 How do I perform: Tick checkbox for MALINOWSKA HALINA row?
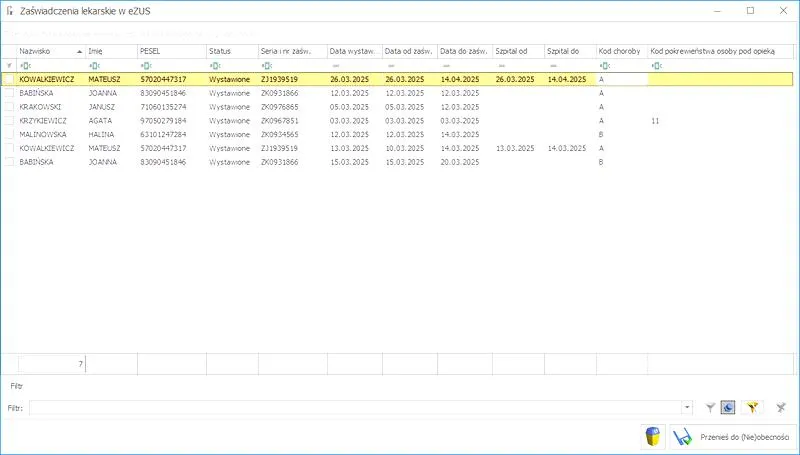click(x=9, y=134)
